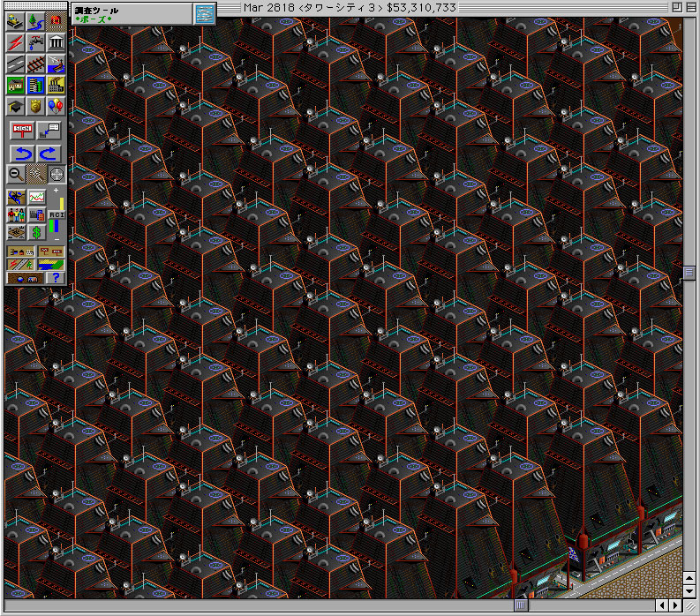The height and width of the screenshot is (616, 700).
Task: Toggle Show Zones display
Action: coord(51,265)
